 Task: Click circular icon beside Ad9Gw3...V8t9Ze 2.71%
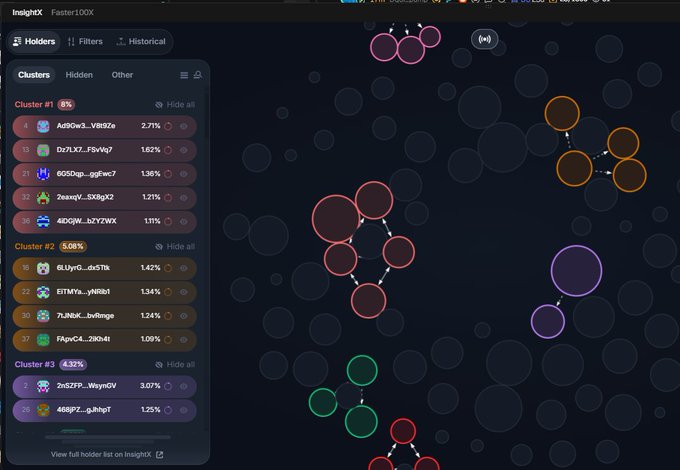tap(168, 126)
